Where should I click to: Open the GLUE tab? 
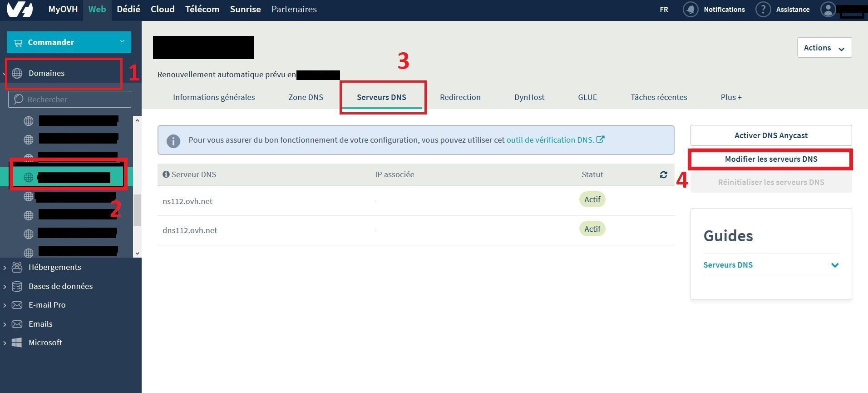pos(587,97)
